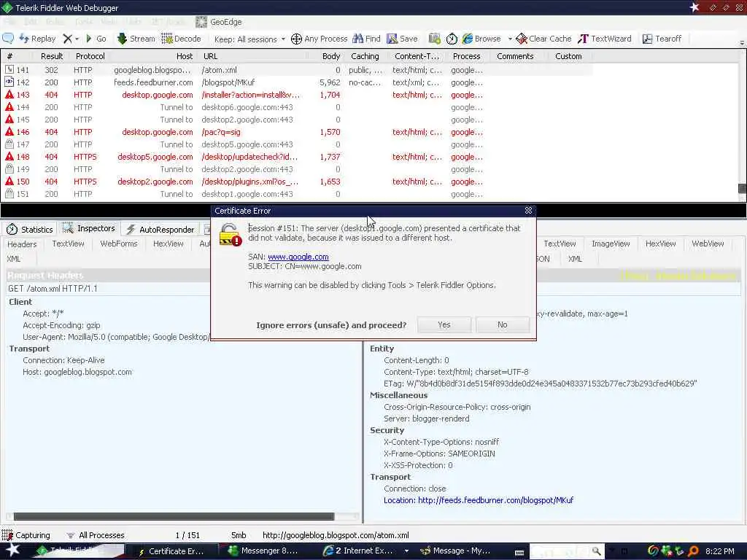Click the taskbar star start button
The width and height of the screenshot is (747, 560).
point(12,550)
